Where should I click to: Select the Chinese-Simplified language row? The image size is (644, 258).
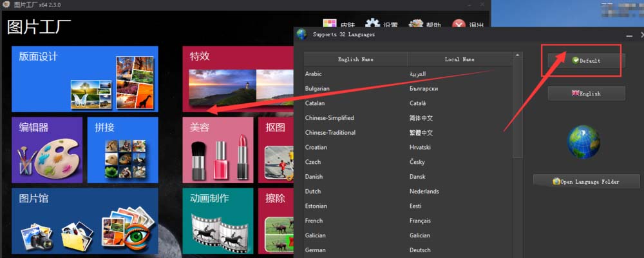(408, 118)
